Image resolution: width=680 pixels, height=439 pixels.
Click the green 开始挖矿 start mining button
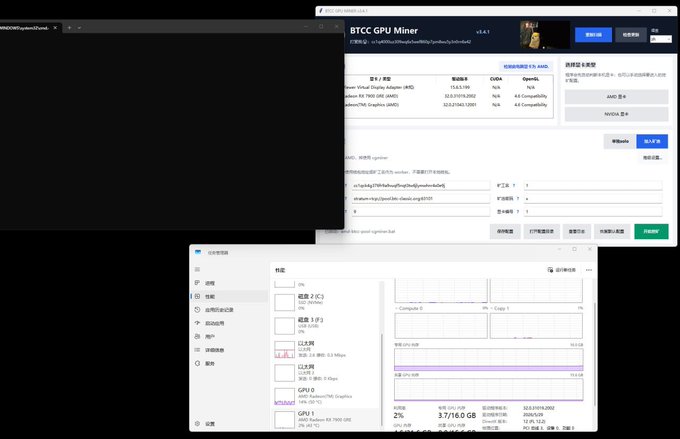pyautogui.click(x=651, y=232)
